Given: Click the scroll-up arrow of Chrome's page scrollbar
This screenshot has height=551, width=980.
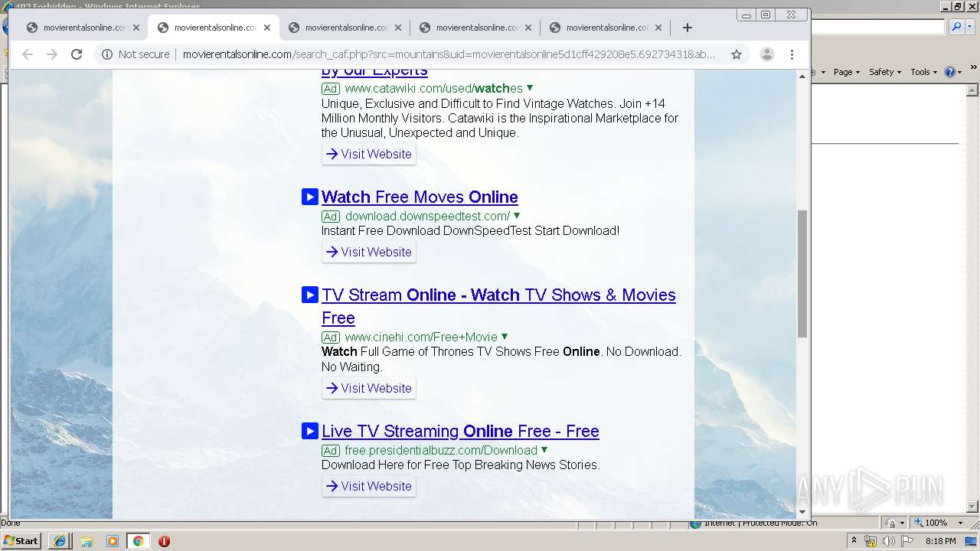Looking at the screenshot, I should [802, 77].
